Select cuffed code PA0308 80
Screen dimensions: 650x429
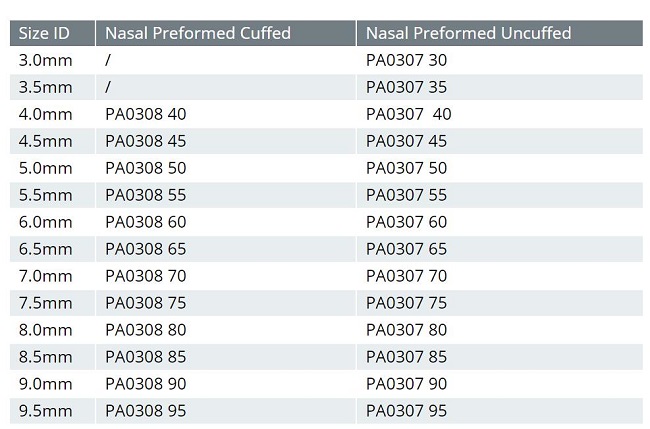146,330
